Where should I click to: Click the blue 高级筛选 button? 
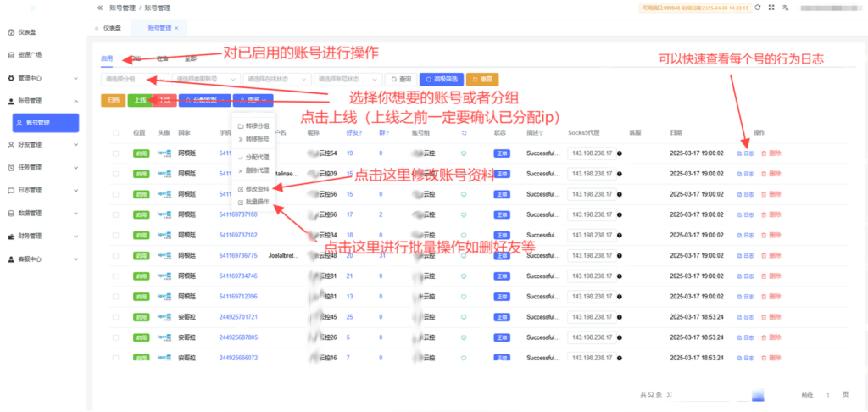pyautogui.click(x=441, y=79)
